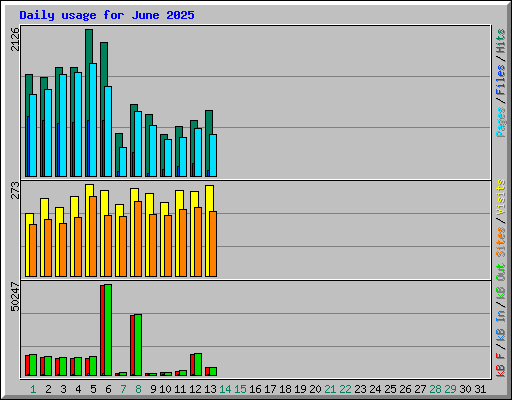Click day 1 on the x-axis

tap(33, 389)
